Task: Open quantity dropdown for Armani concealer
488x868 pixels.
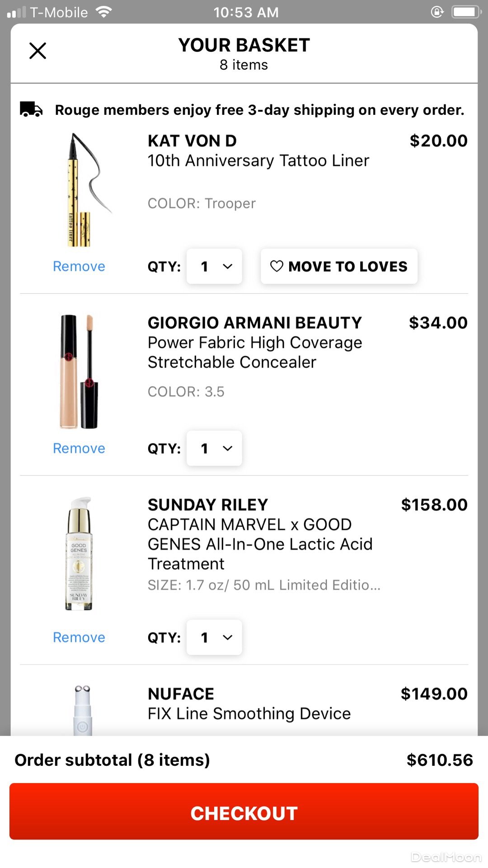Action: pyautogui.click(x=214, y=448)
